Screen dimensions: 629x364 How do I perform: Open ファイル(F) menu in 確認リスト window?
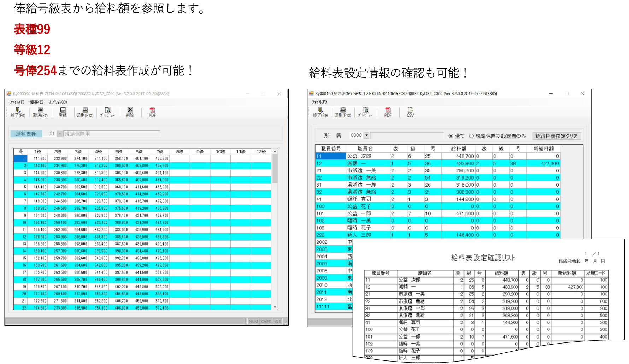(319, 102)
